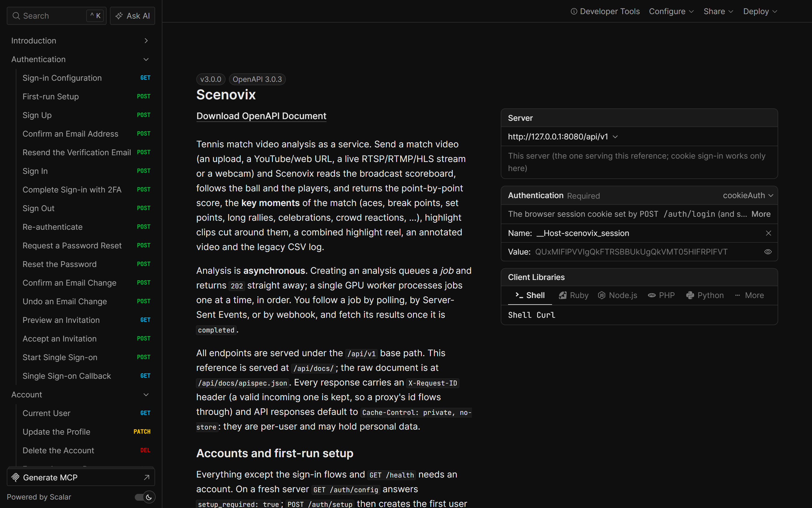Open Ask AI sparkle button
The width and height of the screenshot is (812, 508).
133,16
